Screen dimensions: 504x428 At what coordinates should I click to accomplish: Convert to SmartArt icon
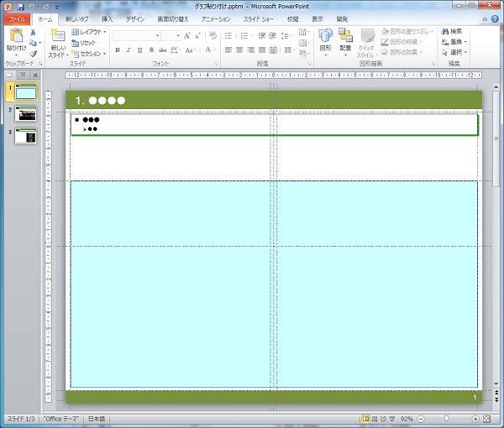point(304,54)
